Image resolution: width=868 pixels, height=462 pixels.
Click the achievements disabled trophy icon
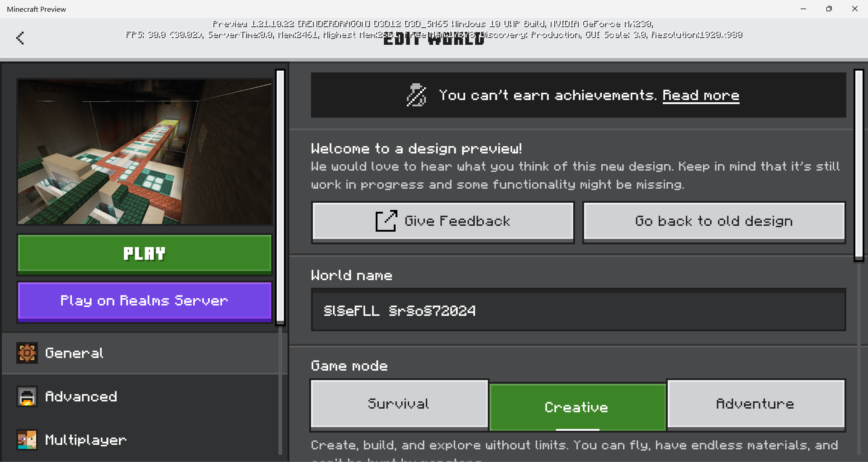(416, 95)
